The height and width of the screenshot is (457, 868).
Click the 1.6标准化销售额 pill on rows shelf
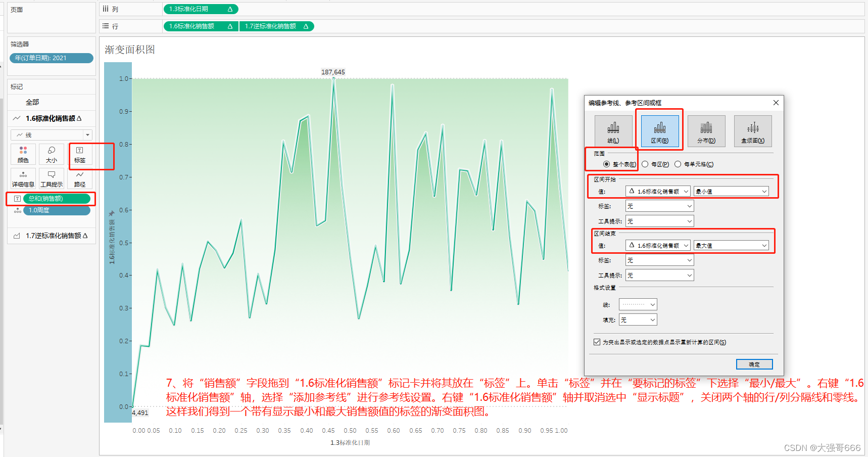(x=201, y=26)
